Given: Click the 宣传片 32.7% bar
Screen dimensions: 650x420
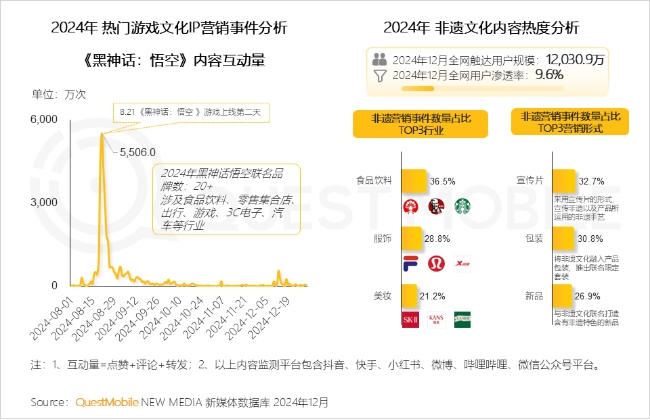Looking at the screenshot, I should [564, 181].
